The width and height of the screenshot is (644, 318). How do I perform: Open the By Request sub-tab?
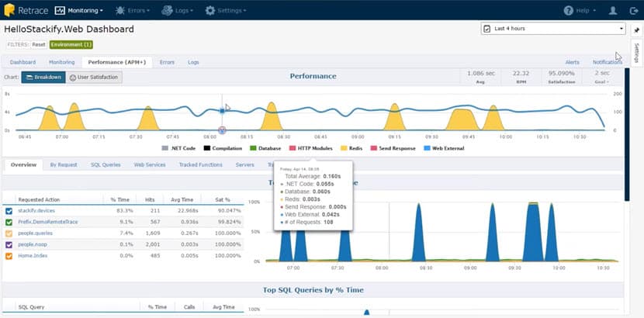point(64,165)
